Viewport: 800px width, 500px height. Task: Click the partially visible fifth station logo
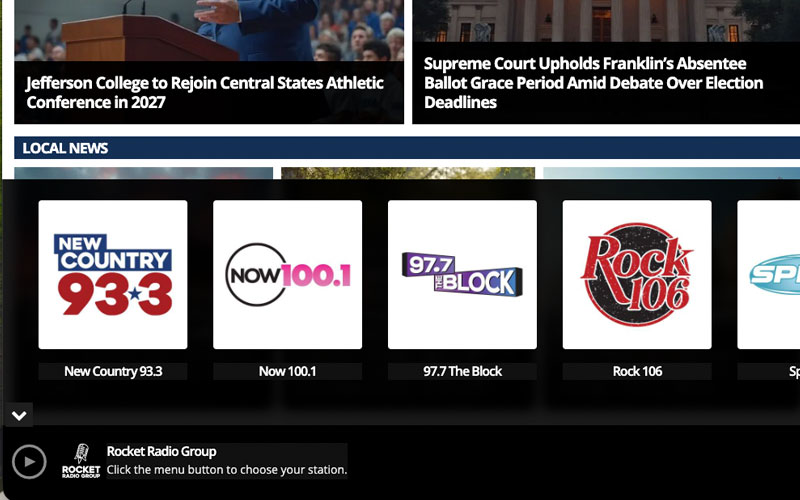[x=769, y=274]
